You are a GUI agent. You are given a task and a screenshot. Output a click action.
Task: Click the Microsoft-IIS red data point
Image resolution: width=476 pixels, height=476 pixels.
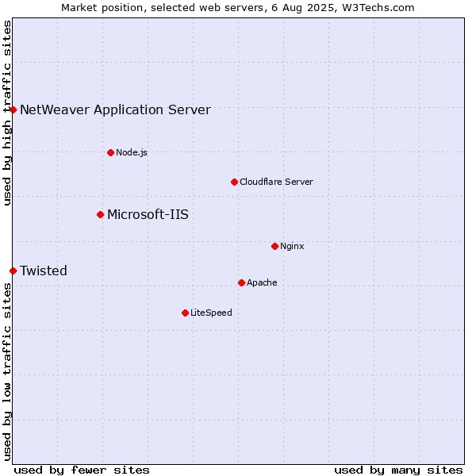(101, 215)
